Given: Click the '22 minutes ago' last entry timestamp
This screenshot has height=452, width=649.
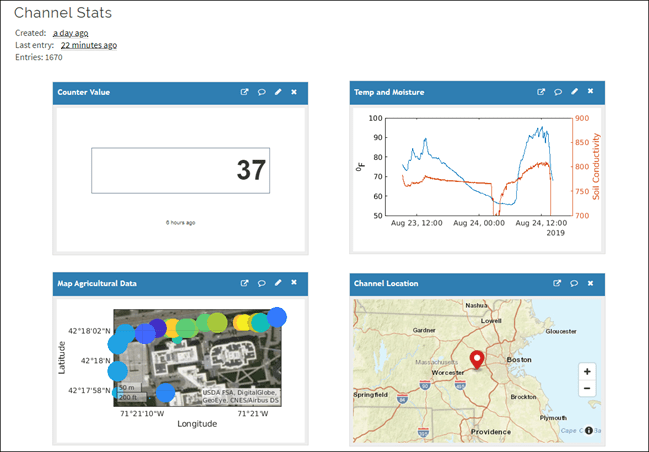Looking at the screenshot, I should pos(89,45).
